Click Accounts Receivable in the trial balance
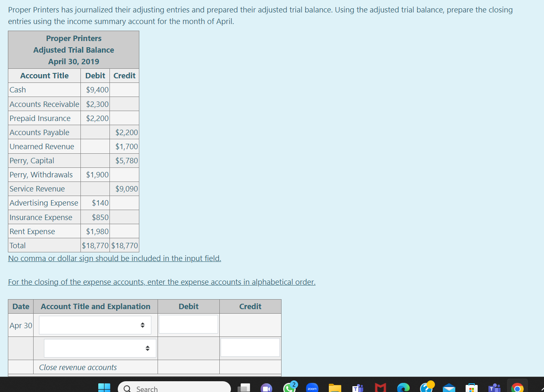The image size is (544, 392). pyautogui.click(x=44, y=104)
